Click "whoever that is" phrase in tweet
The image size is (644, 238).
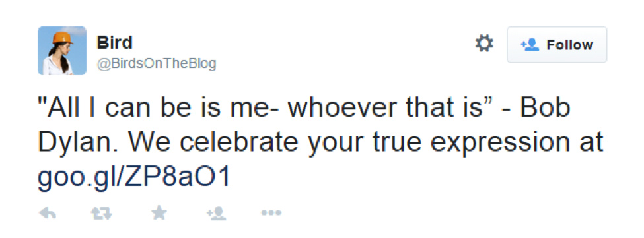point(385,108)
